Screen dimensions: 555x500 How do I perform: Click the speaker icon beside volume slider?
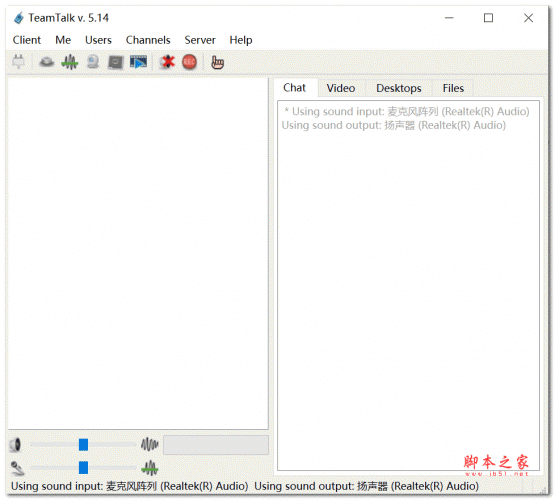coord(15,445)
